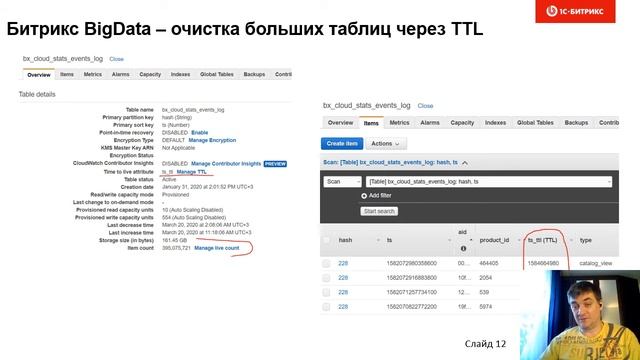This screenshot has height=360, width=640.
Task: Open Metrics tab in left panel
Action: [93, 74]
